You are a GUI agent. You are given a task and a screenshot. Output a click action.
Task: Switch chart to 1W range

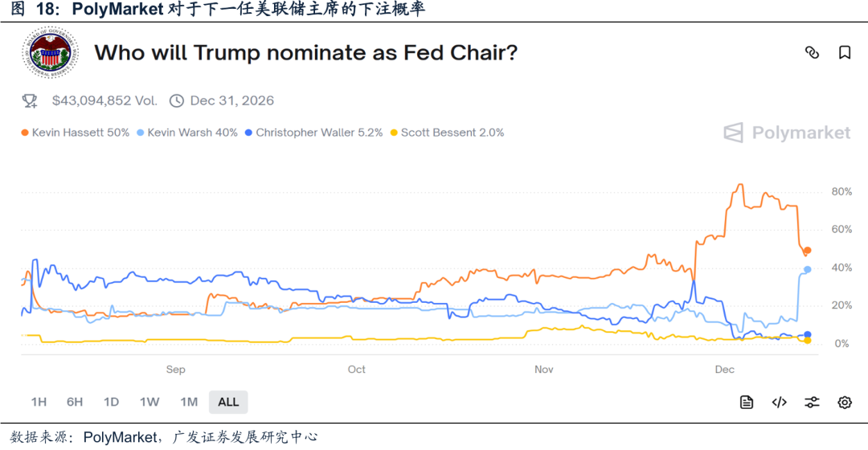coord(149,402)
